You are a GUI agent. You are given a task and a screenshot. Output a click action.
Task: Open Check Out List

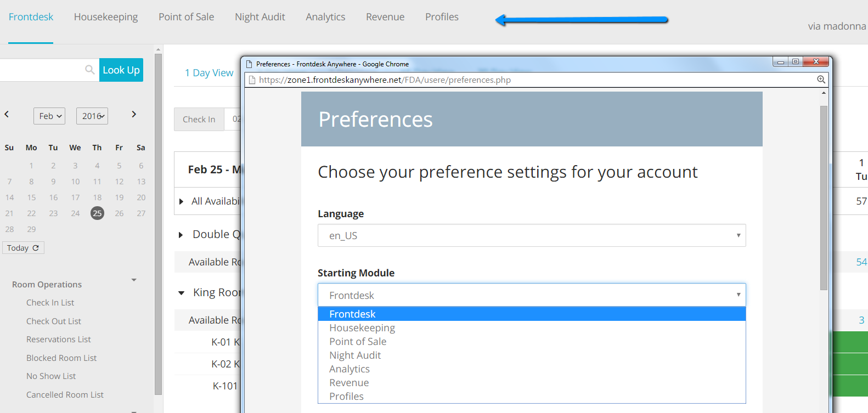click(x=54, y=321)
